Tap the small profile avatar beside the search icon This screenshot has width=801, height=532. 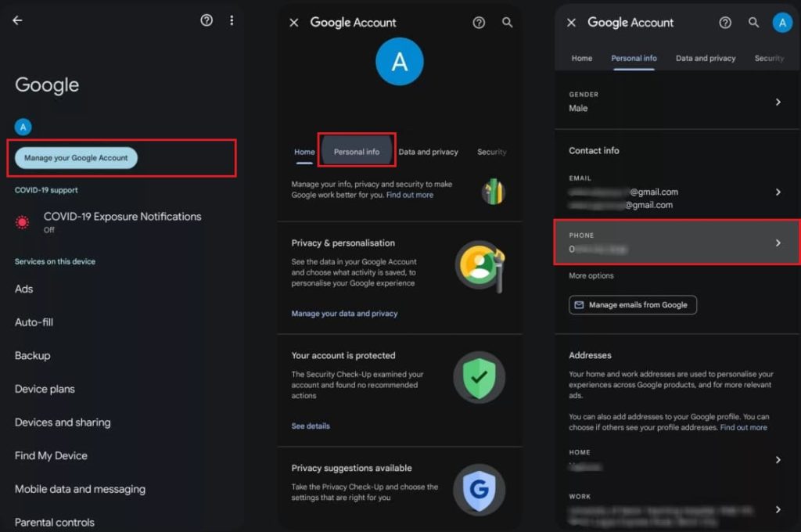tap(782, 23)
